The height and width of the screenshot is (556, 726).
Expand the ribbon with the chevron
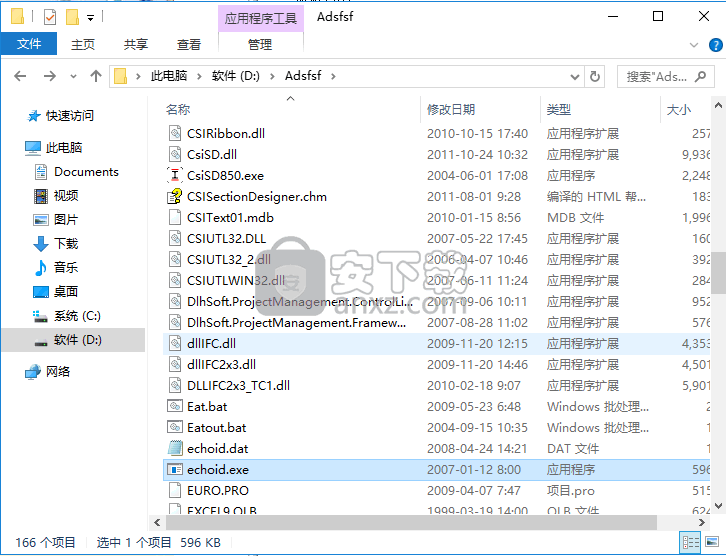(694, 45)
